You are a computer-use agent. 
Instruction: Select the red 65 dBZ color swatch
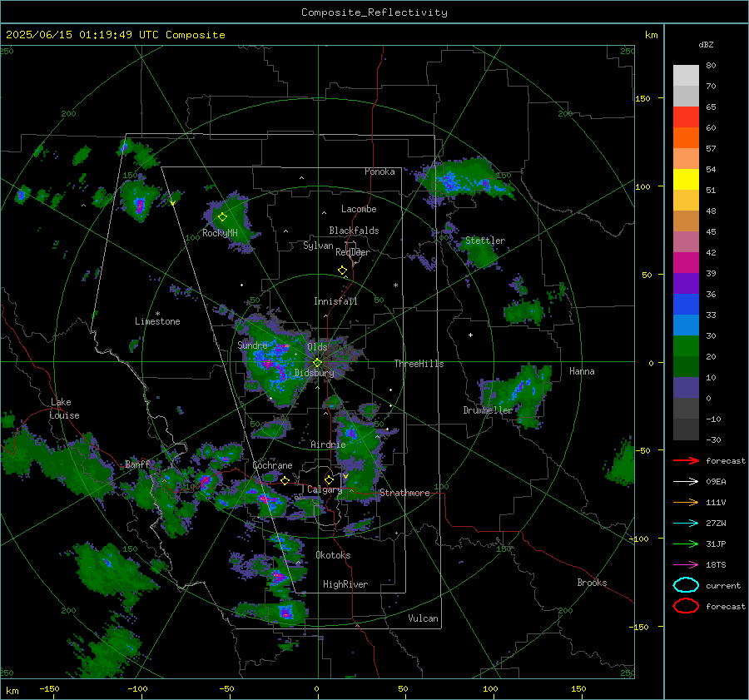686,117
